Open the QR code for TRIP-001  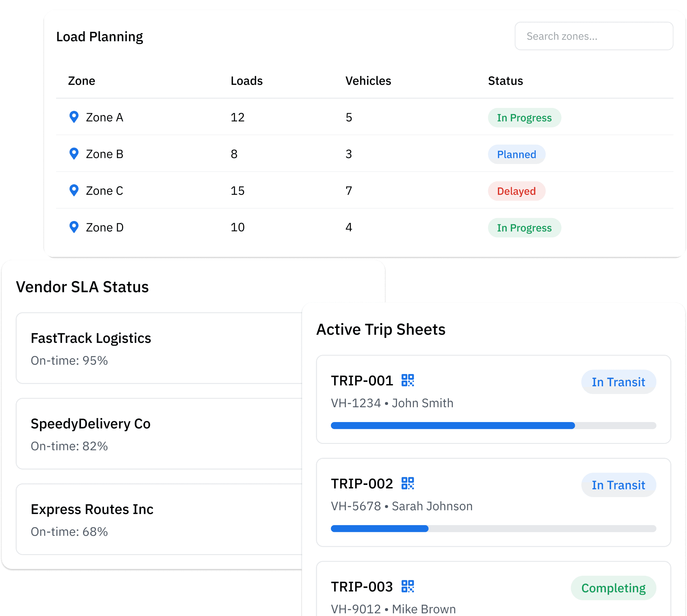pyautogui.click(x=408, y=380)
